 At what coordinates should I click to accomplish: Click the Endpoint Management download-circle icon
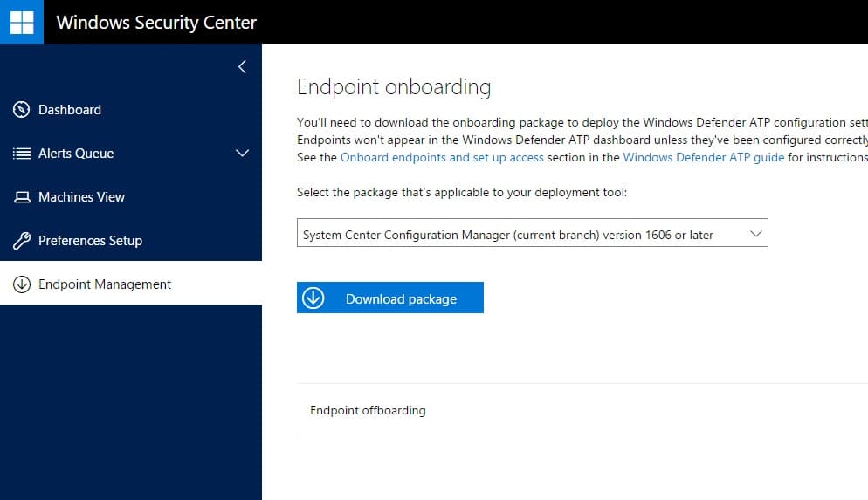(x=22, y=284)
